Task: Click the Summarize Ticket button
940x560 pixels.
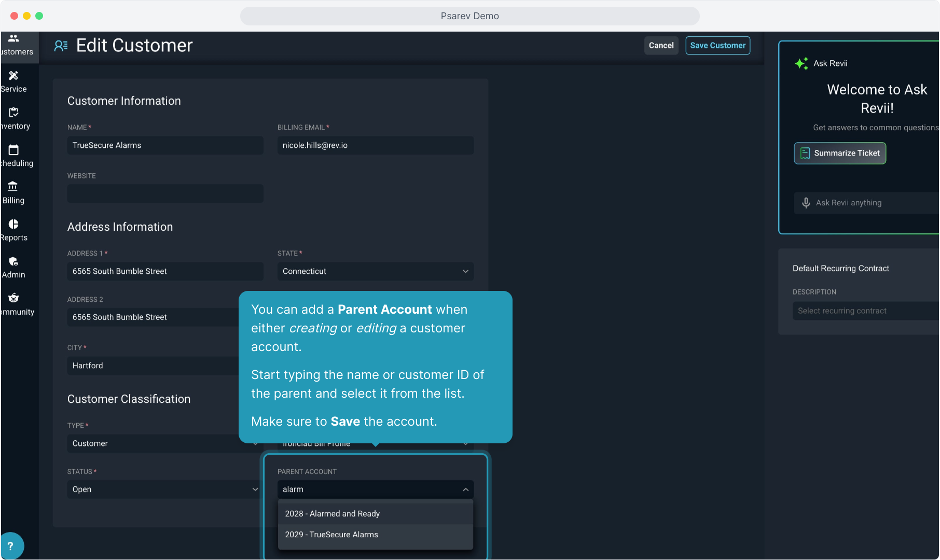Action: 840,153
